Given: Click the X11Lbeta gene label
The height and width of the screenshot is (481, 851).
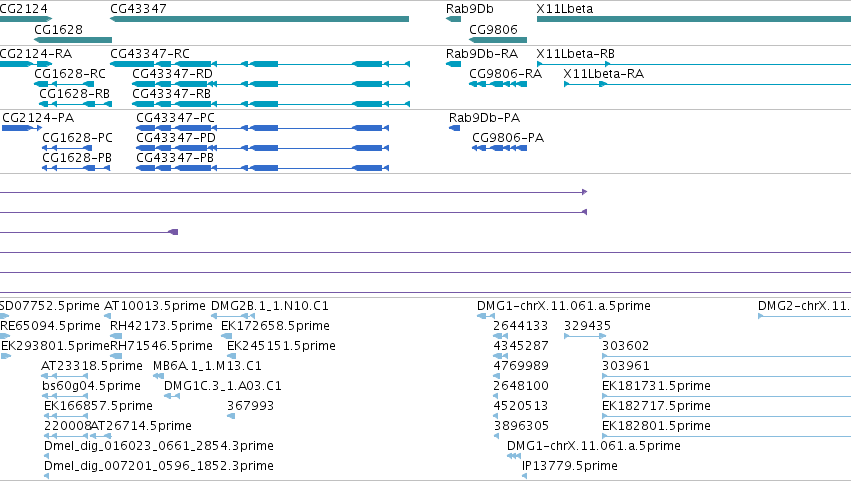Looking at the screenshot, I should [x=564, y=9].
